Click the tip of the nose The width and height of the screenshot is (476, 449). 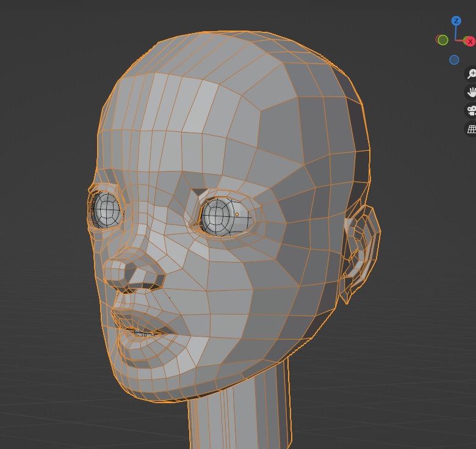116,269
